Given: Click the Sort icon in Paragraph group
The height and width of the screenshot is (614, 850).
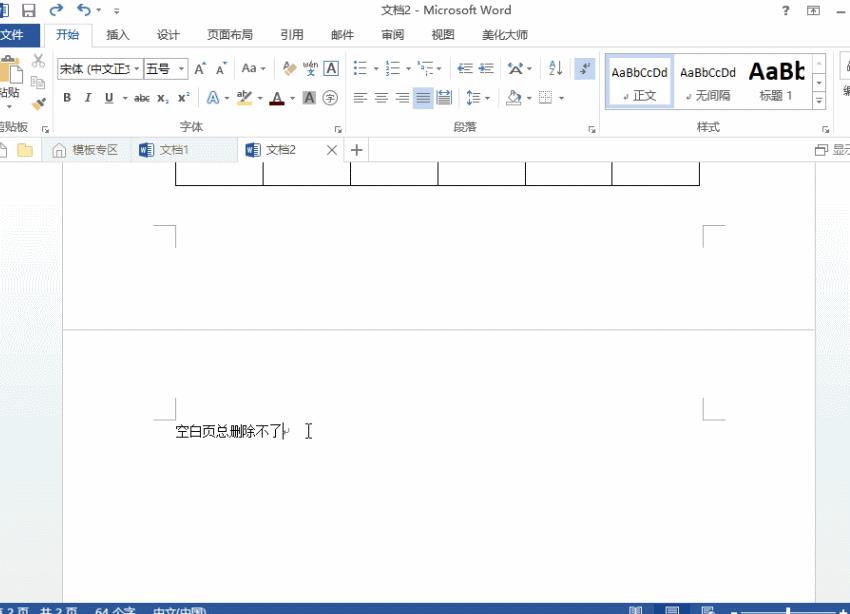Looking at the screenshot, I should (x=556, y=69).
